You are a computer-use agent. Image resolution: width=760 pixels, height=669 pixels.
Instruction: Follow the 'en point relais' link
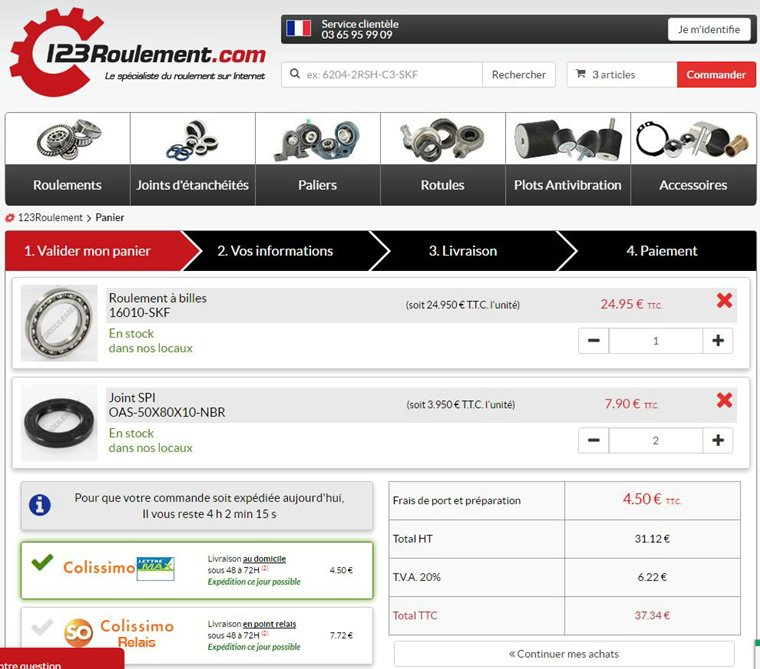click(269, 624)
